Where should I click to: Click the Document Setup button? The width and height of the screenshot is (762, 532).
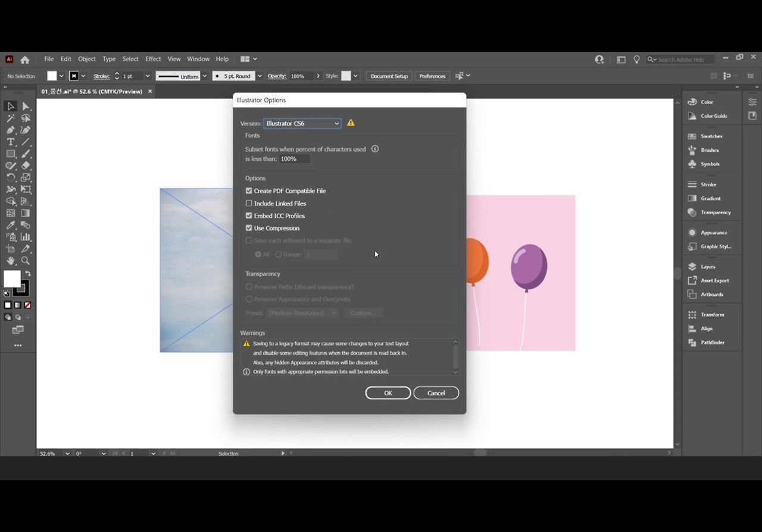(389, 76)
